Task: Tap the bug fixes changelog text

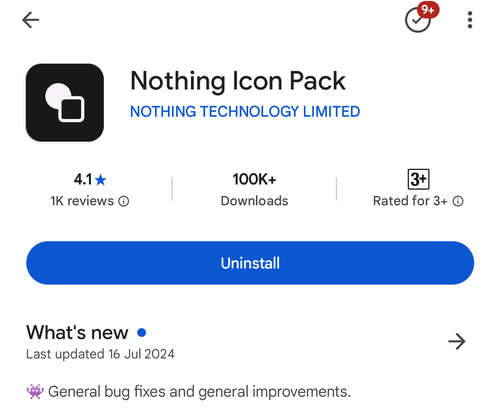Action: coord(199,392)
